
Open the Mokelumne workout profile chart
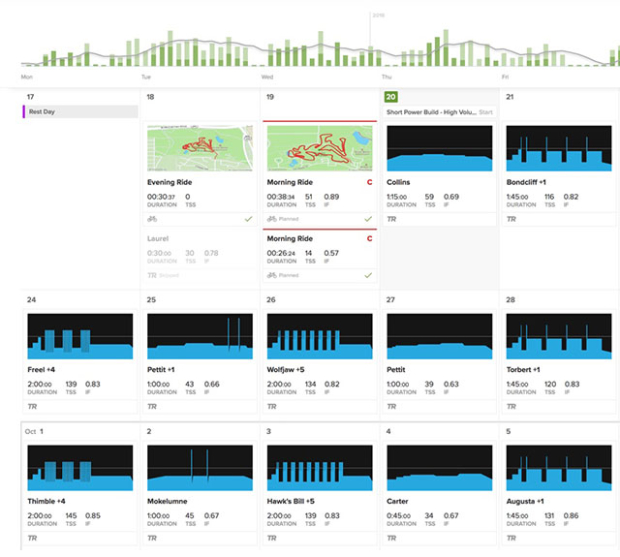point(199,468)
